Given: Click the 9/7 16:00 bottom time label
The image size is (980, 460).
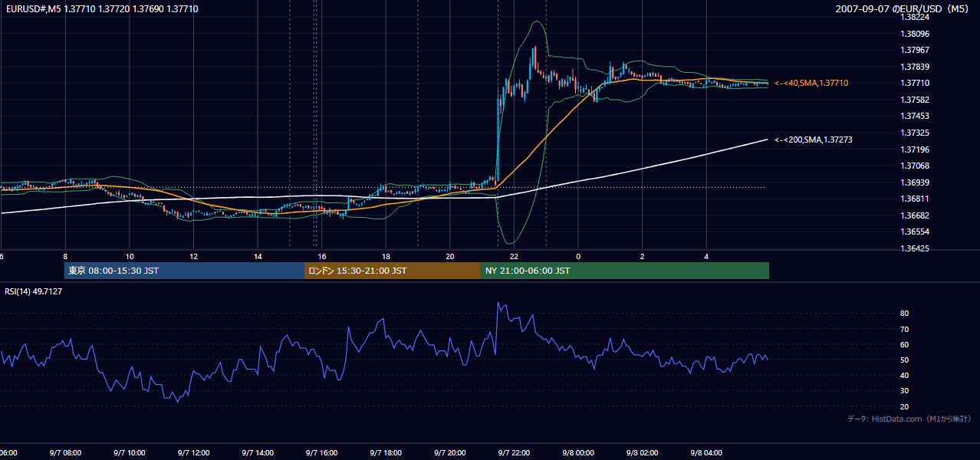Looking at the screenshot, I should 322,453.
